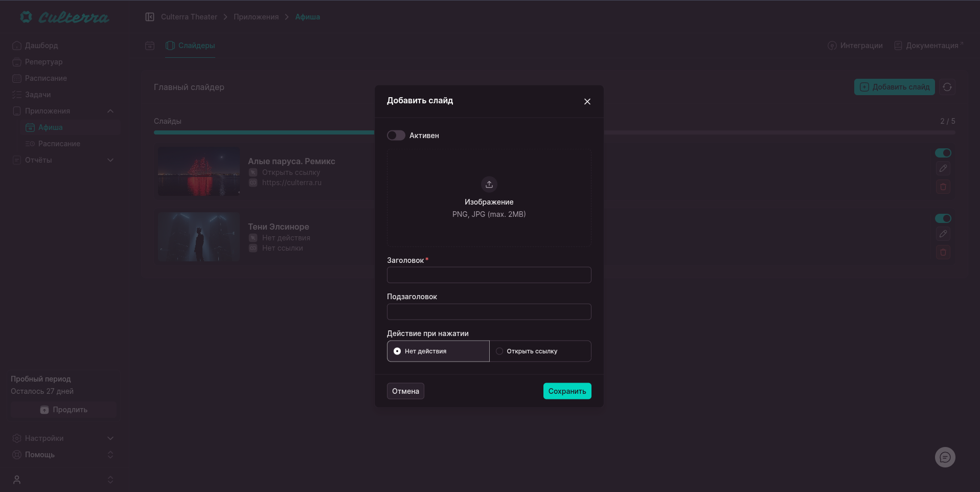Screen dimensions: 980x492
Task: Expand the Отчёты sidebar section
Action: pos(110,160)
